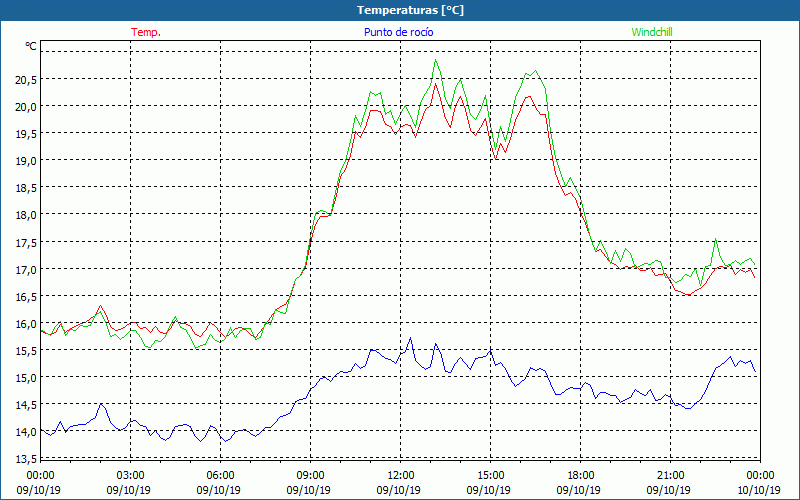The width and height of the screenshot is (800, 500).
Task: Click the 20,0 y-axis value
Action: point(26,107)
